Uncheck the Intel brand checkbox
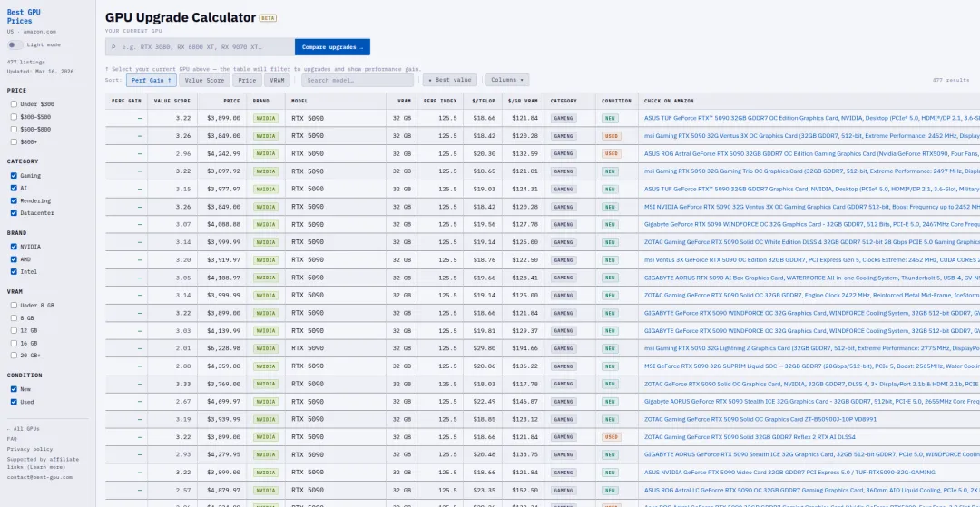The width and height of the screenshot is (980, 507). coord(14,271)
